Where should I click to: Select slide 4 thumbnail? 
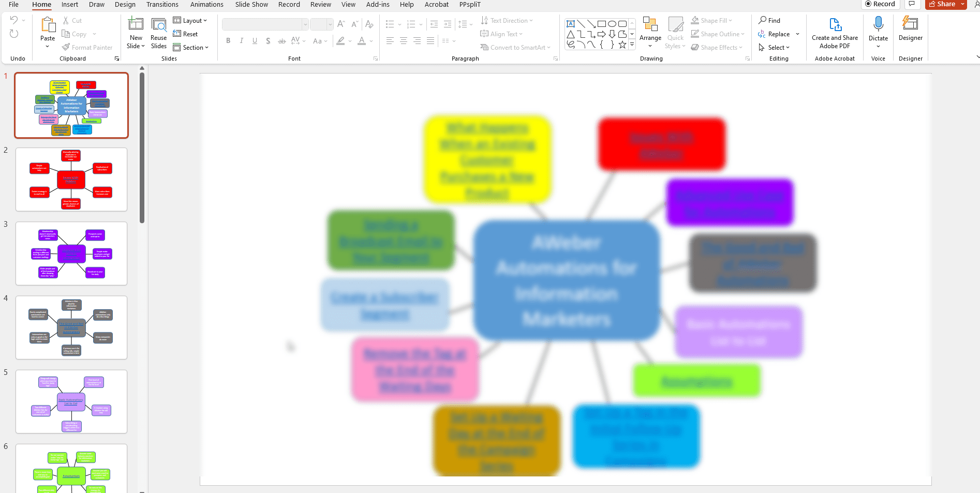(71, 328)
